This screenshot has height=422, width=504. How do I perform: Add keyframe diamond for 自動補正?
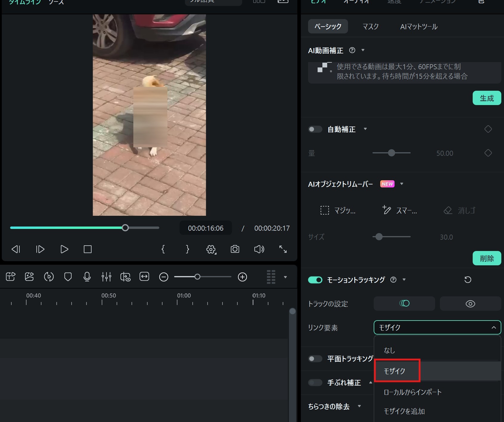(488, 129)
